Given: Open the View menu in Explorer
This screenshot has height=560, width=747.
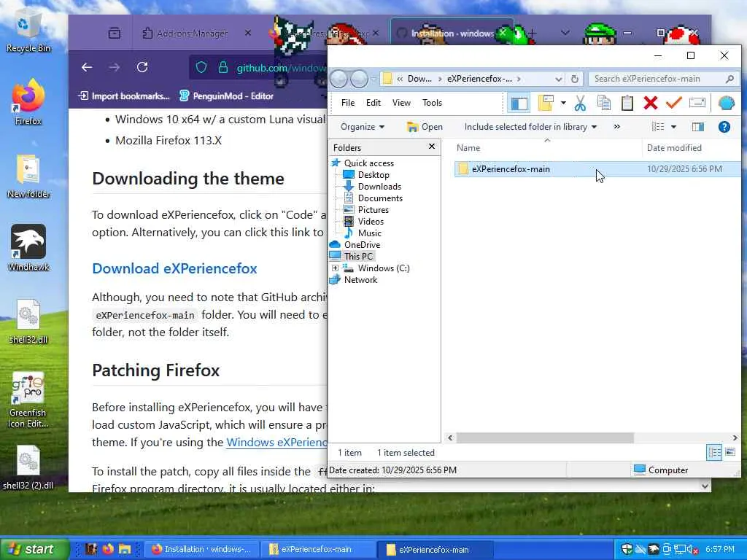Looking at the screenshot, I should click(401, 103).
